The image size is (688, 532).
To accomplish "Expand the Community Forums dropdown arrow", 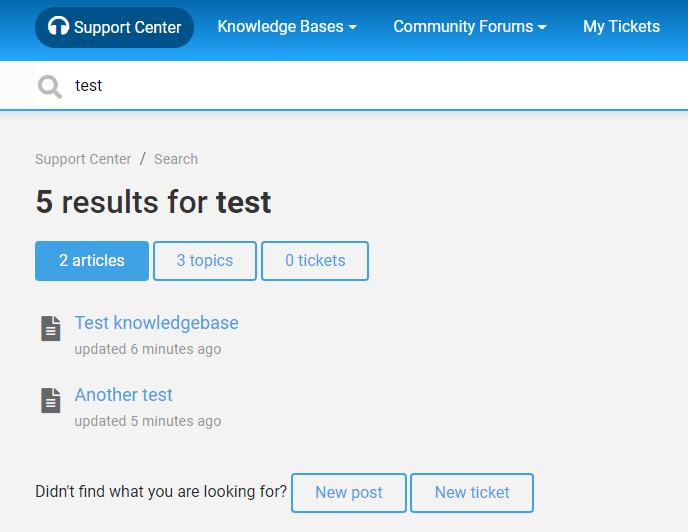I will click(x=542, y=27).
